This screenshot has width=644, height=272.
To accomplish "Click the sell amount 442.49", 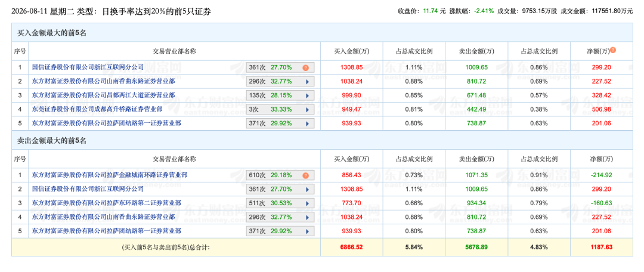I will pos(476,109).
